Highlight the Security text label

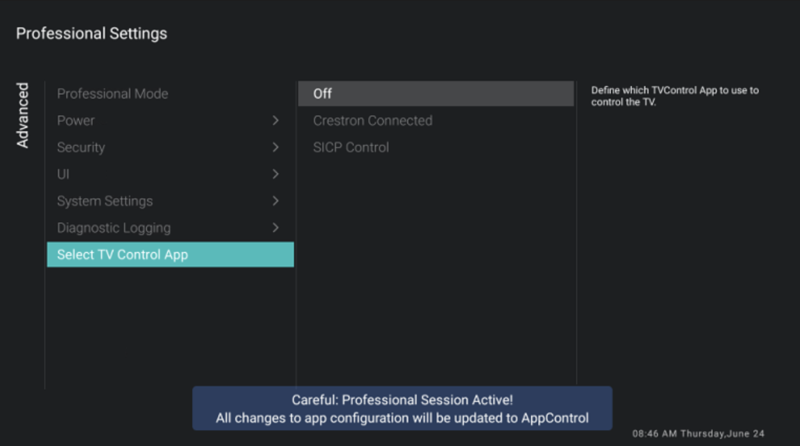pos(81,148)
